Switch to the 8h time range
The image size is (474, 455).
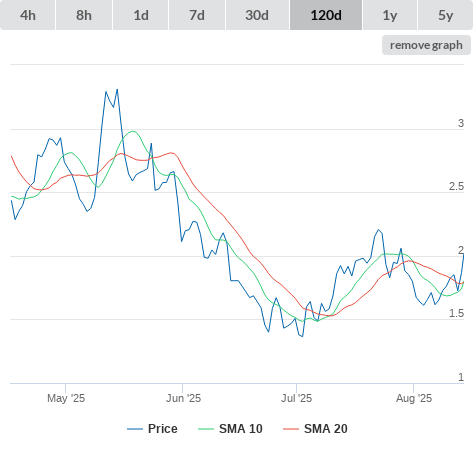(x=84, y=15)
